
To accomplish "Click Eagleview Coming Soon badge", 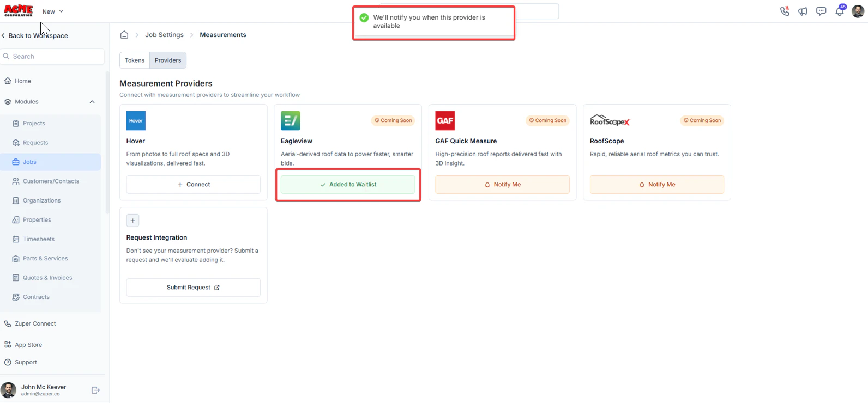I will pyautogui.click(x=393, y=120).
